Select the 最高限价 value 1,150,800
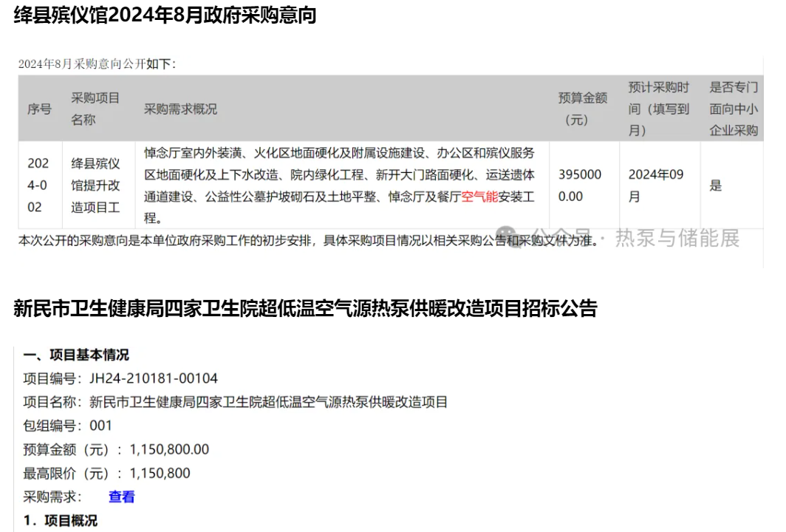The height and width of the screenshot is (532, 786). point(160,473)
